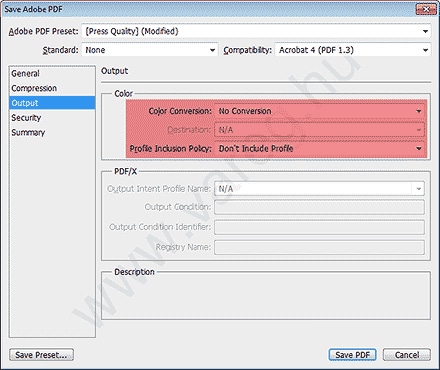Click the PDF/X group heading
This screenshot has width=440, height=370.
[x=125, y=171]
